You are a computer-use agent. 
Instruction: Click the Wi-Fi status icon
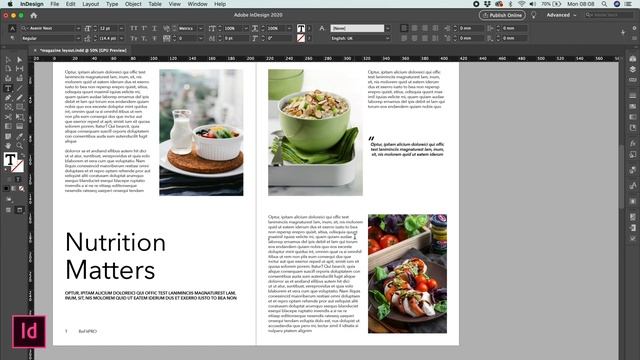(x=522, y=4)
